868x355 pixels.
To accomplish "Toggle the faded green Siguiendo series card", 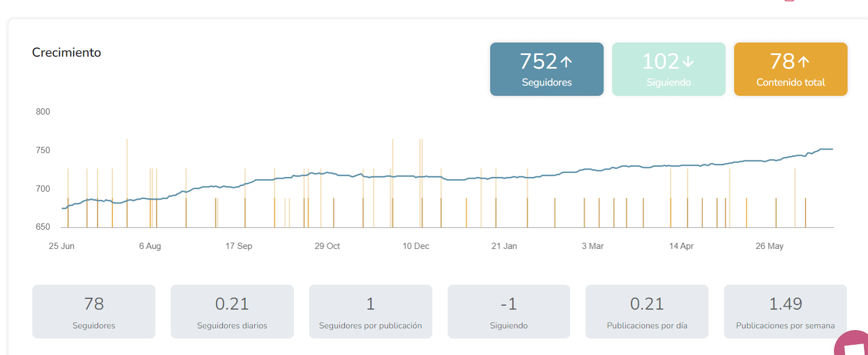I will (668, 69).
